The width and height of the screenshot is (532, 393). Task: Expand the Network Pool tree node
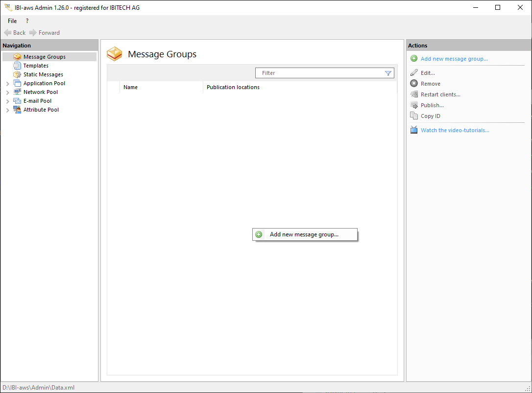tap(7, 92)
